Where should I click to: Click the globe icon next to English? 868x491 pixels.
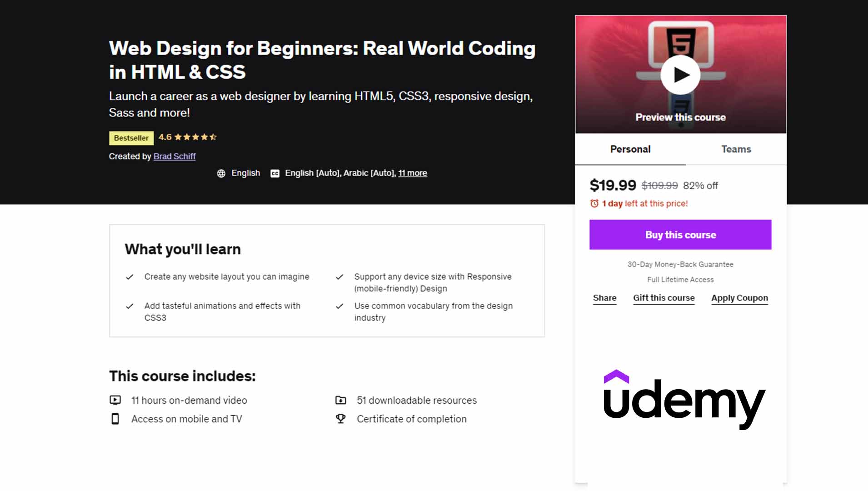[221, 173]
